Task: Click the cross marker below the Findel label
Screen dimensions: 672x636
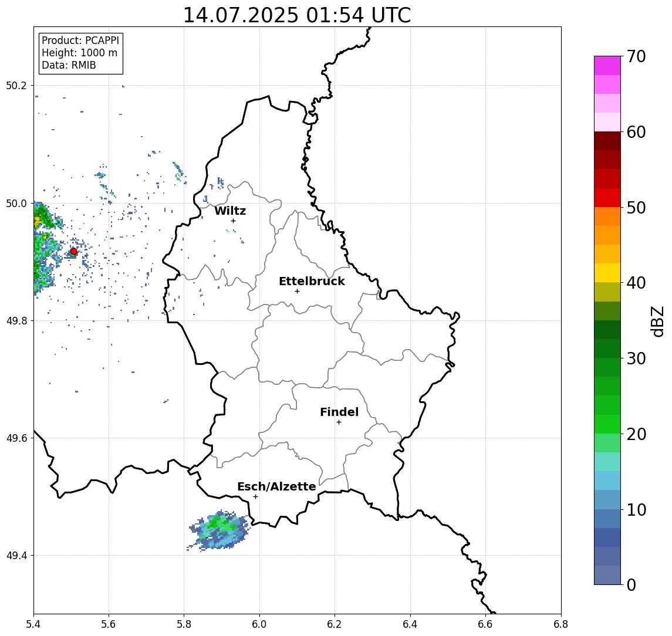Action: pos(339,422)
